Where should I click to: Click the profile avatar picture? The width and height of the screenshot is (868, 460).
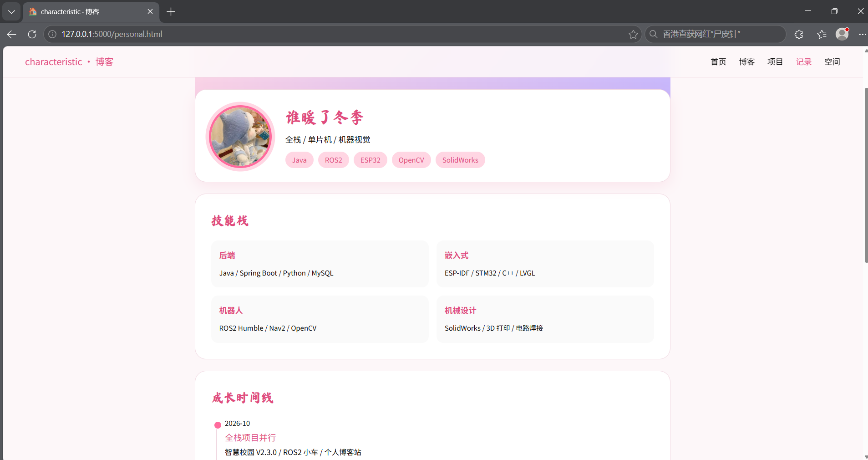(240, 137)
